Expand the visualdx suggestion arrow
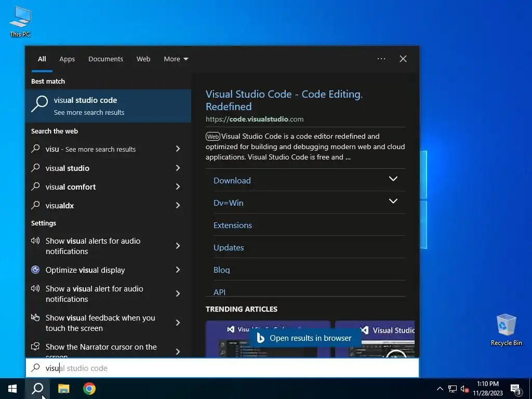 coord(178,205)
